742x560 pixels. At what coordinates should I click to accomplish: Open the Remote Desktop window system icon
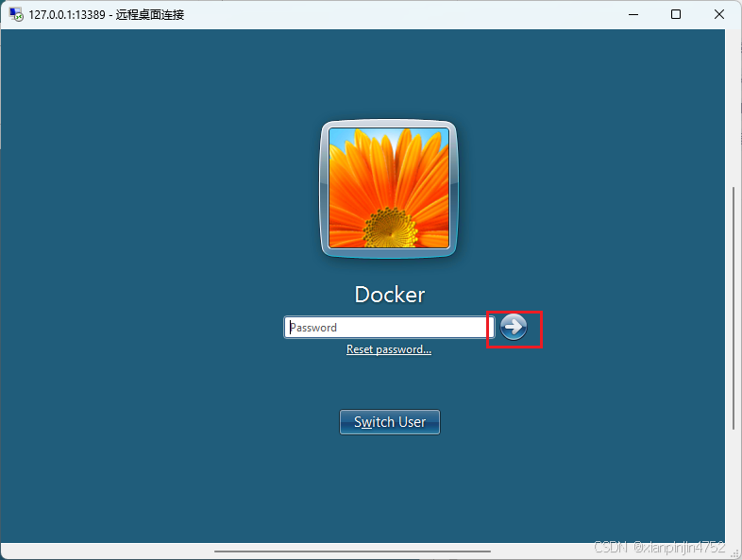(x=16, y=14)
